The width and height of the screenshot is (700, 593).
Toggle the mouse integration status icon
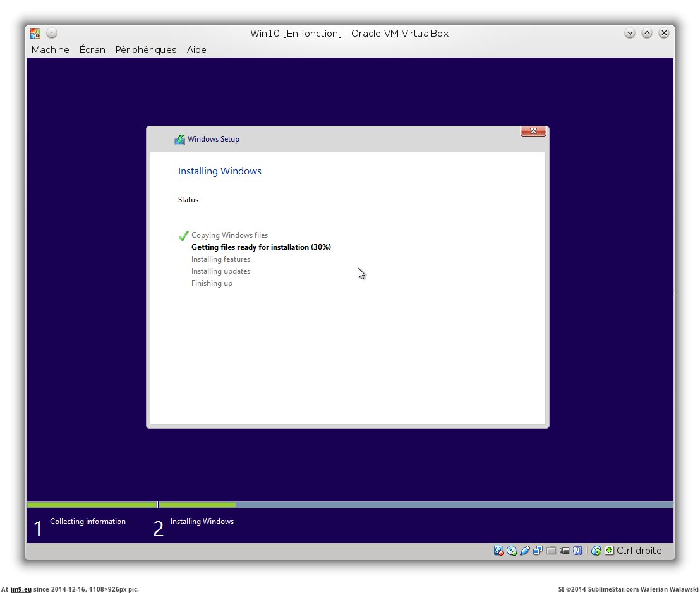596,551
